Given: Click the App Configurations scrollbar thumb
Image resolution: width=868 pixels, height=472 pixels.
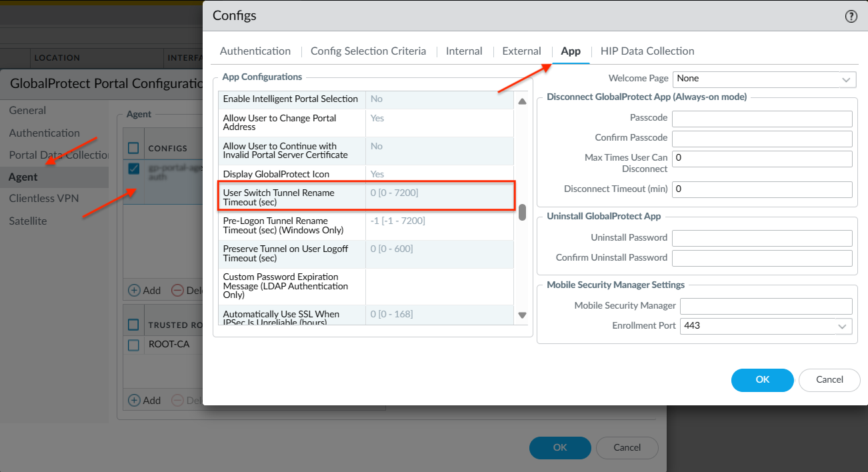Looking at the screenshot, I should point(523,212).
